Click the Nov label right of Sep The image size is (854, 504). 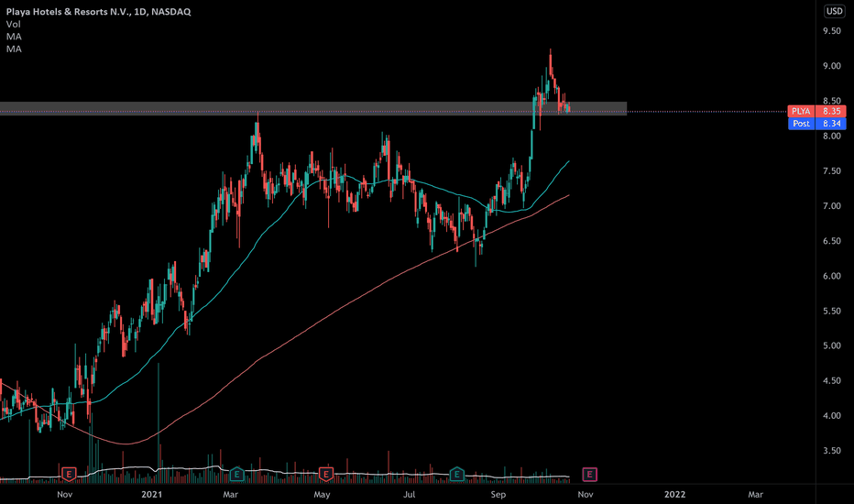pos(586,494)
